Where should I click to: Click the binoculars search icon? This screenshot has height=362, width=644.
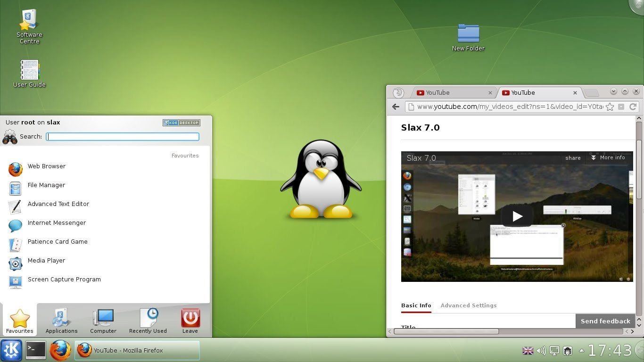click(x=10, y=137)
